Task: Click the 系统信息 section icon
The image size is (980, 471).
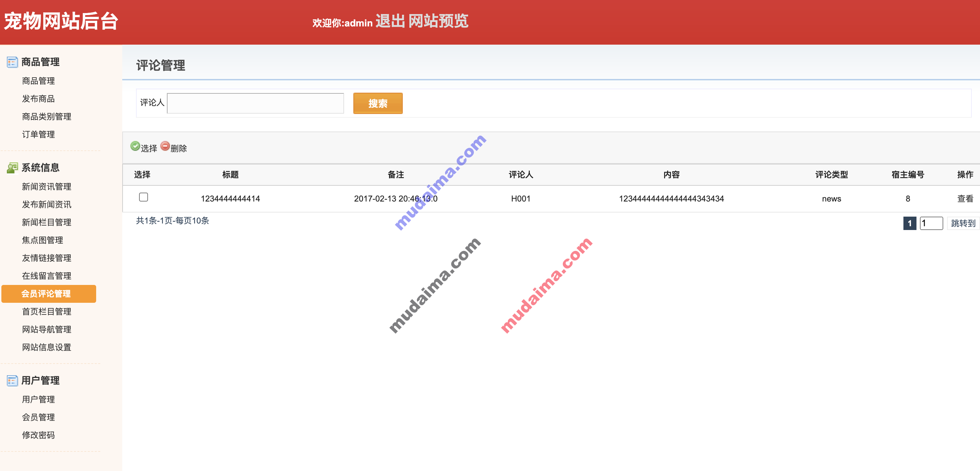Action: tap(12, 168)
